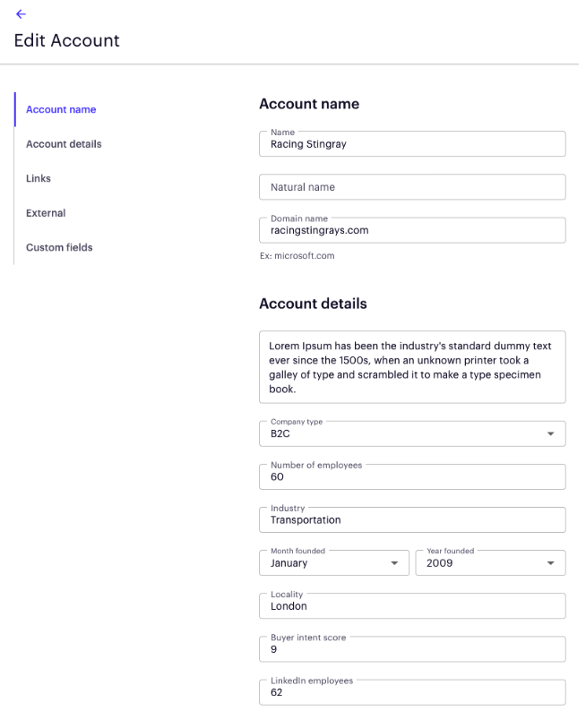Image resolution: width=586 pixels, height=728 pixels.
Task: Click the Month founded dropdown arrow
Action: click(394, 562)
